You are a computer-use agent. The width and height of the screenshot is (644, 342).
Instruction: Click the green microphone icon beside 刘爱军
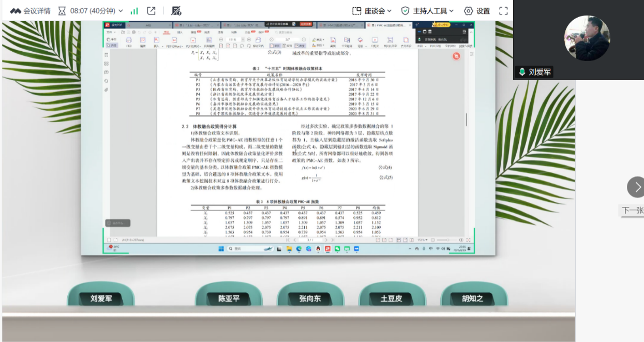(x=522, y=72)
